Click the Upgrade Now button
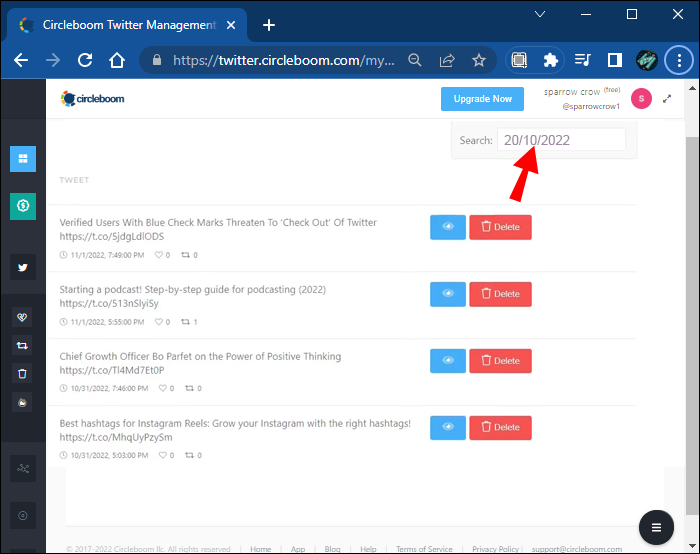The width and height of the screenshot is (700, 554). pyautogui.click(x=482, y=99)
